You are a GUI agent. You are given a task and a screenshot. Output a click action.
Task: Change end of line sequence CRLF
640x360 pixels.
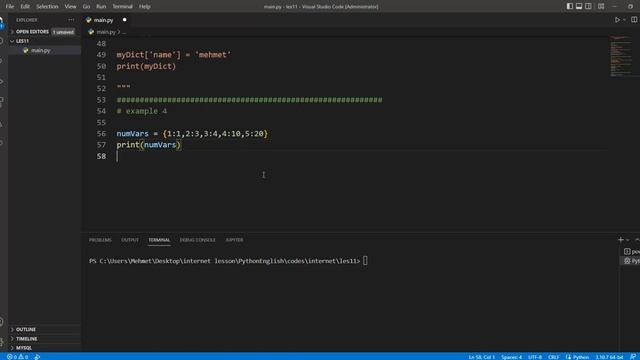[553, 357]
